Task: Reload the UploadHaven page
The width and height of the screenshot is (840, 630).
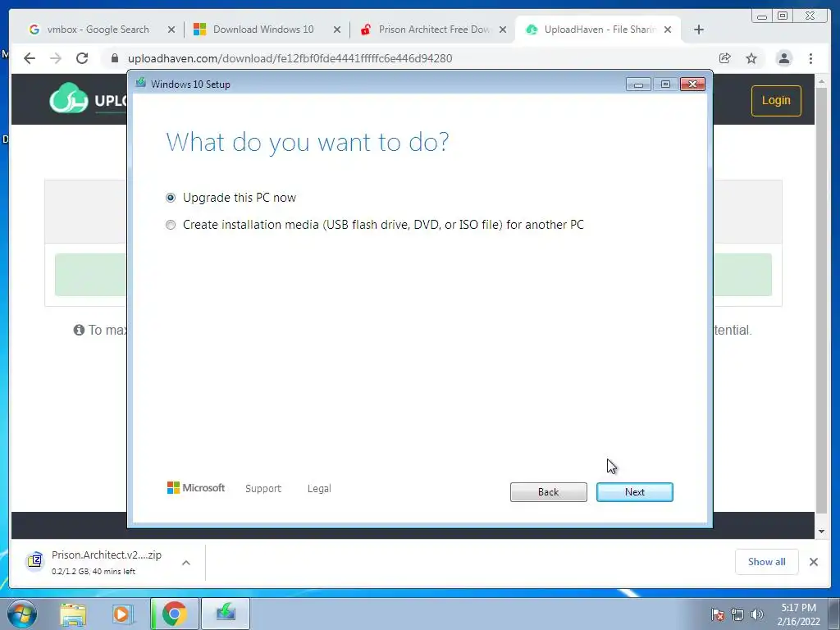Action: click(x=82, y=58)
